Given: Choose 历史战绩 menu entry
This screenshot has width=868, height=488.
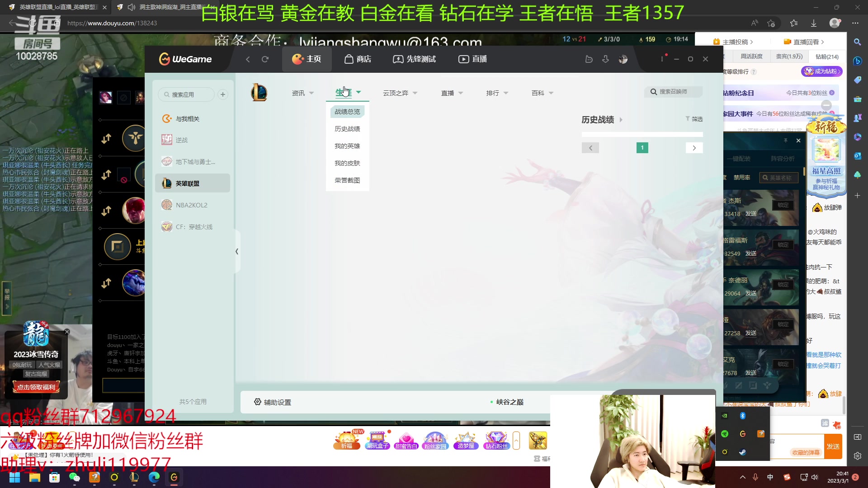Looking at the screenshot, I should click(x=347, y=129).
